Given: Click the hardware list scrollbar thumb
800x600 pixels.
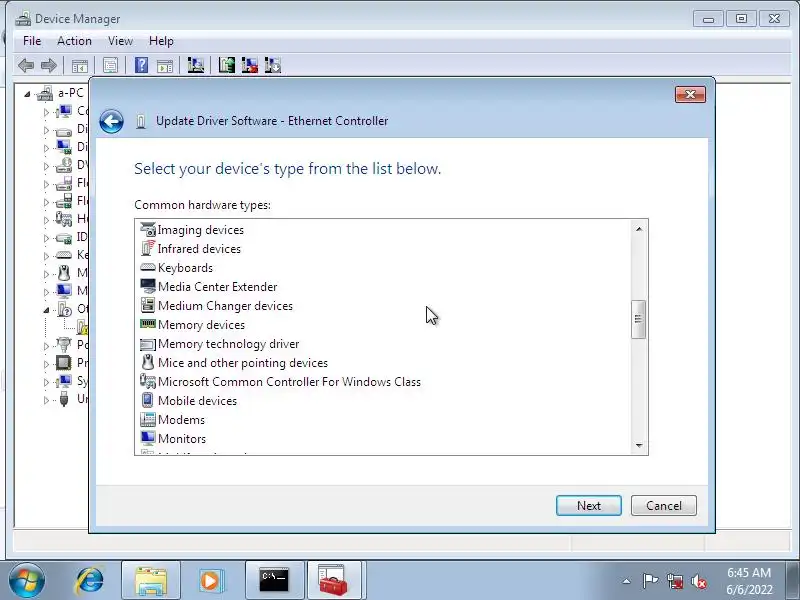Looking at the screenshot, I should coord(639,319).
